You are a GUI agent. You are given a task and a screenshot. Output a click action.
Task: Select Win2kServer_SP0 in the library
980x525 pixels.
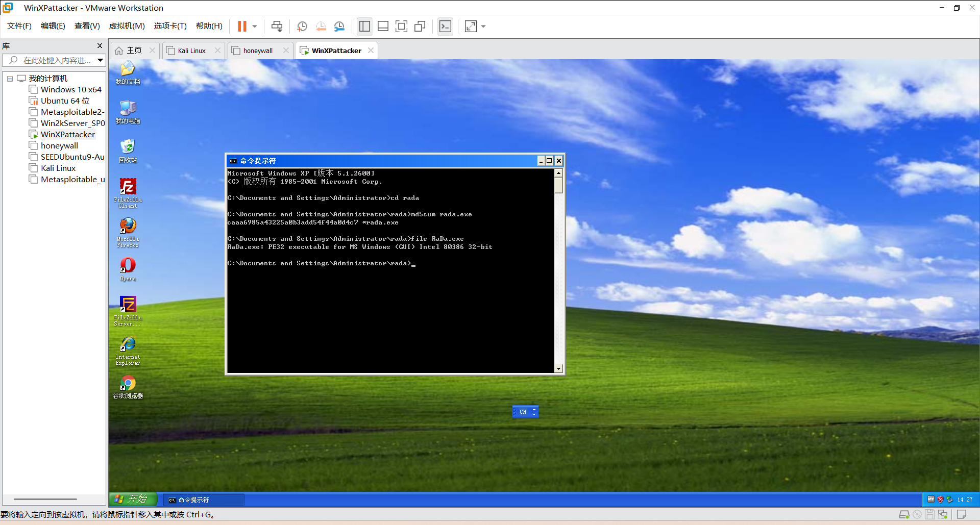pos(67,123)
